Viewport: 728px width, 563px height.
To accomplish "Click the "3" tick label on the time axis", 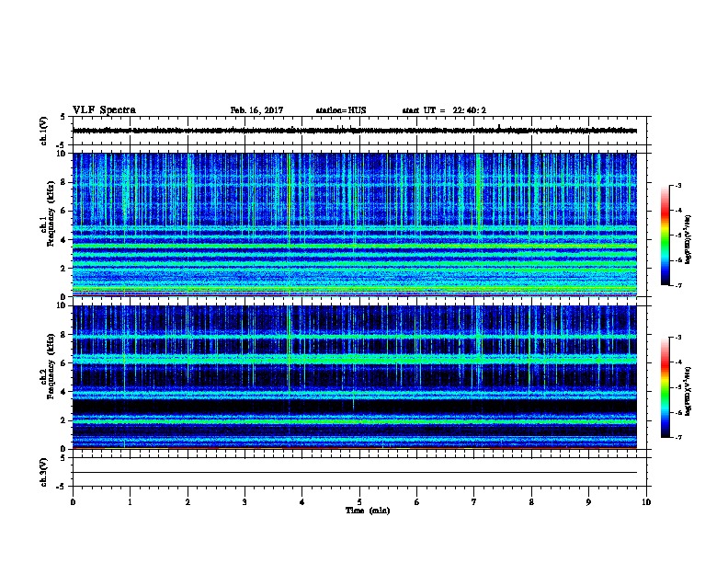I will (245, 502).
